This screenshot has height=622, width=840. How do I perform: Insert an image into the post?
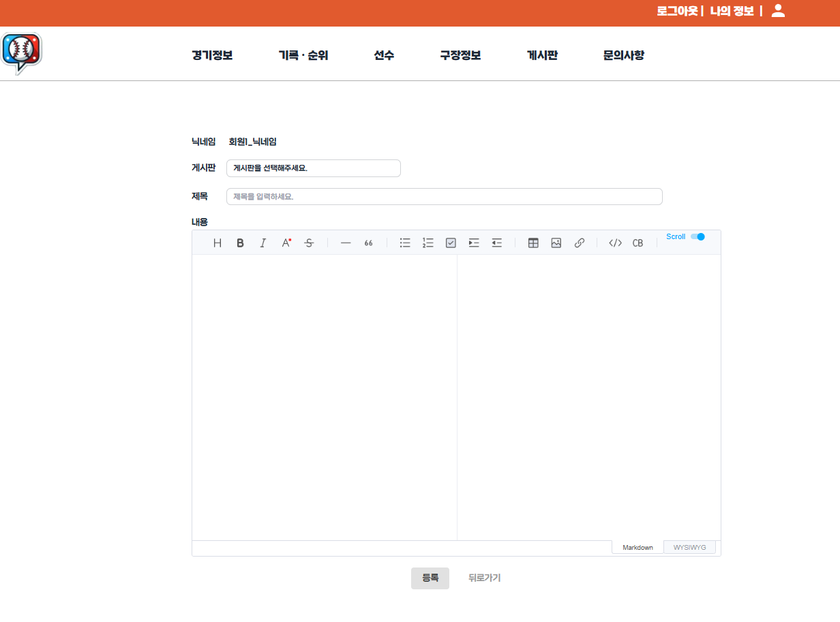click(556, 243)
